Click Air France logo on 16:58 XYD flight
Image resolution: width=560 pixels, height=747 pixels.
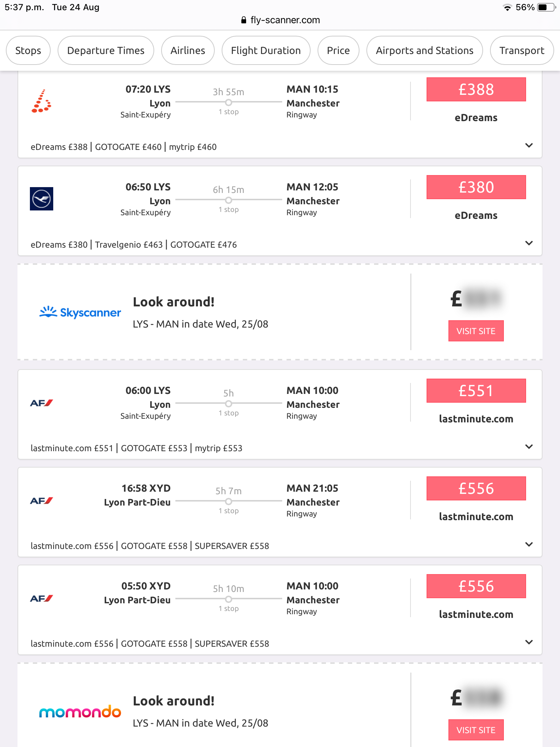coord(42,501)
